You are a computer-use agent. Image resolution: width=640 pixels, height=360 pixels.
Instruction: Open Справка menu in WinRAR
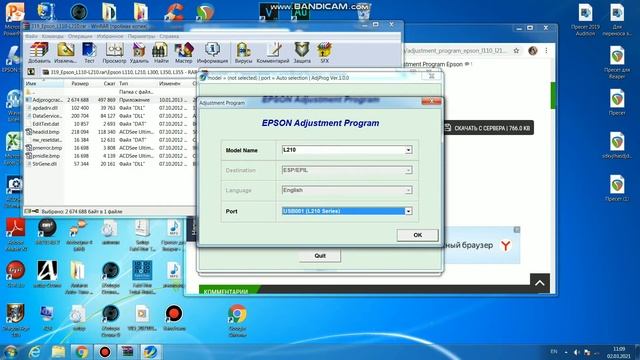[x=169, y=36]
